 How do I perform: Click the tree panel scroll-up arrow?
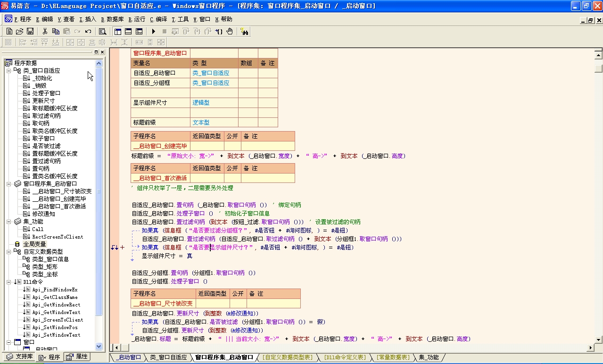pyautogui.click(x=99, y=63)
